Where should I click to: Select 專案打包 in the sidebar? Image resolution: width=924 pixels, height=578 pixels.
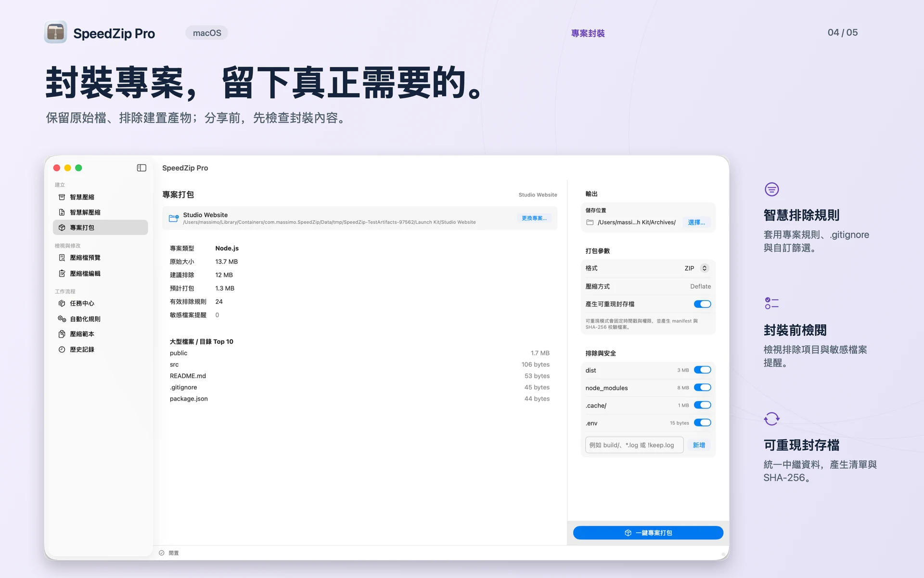point(100,227)
